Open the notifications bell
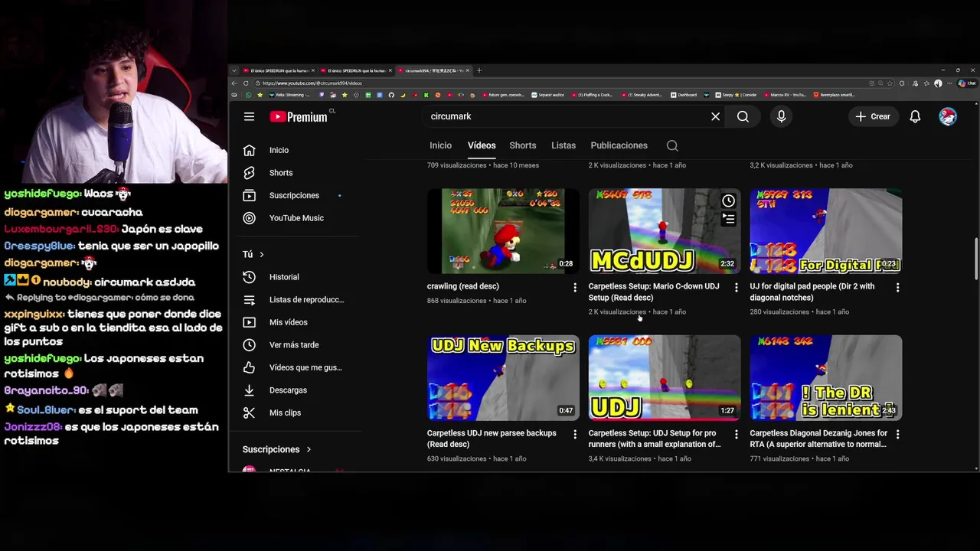The image size is (980, 551). coord(915,116)
